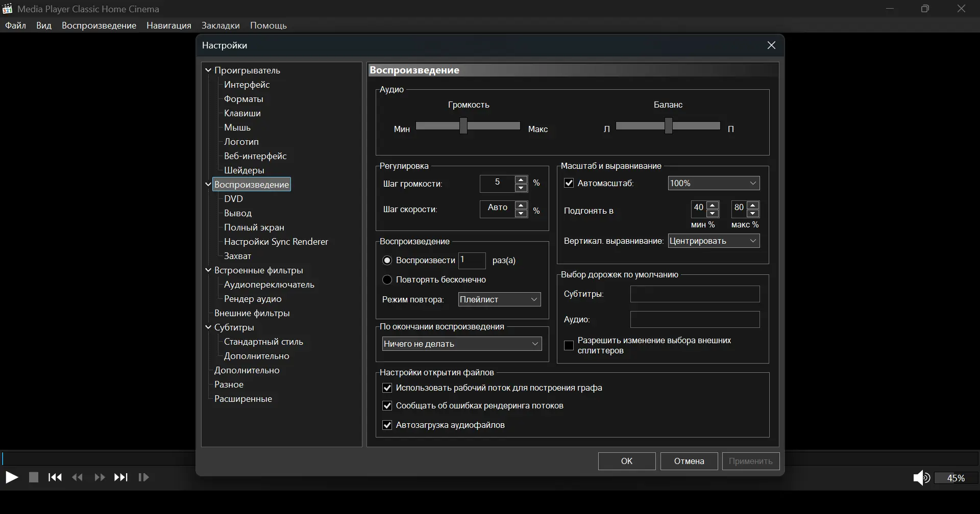980x514 pixels.
Task: Select 'Повторять бесконечно' radio button
Action: point(387,279)
